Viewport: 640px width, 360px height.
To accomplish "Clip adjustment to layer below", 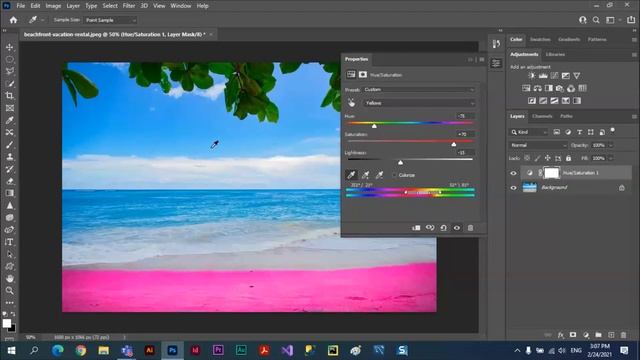I will point(416,228).
